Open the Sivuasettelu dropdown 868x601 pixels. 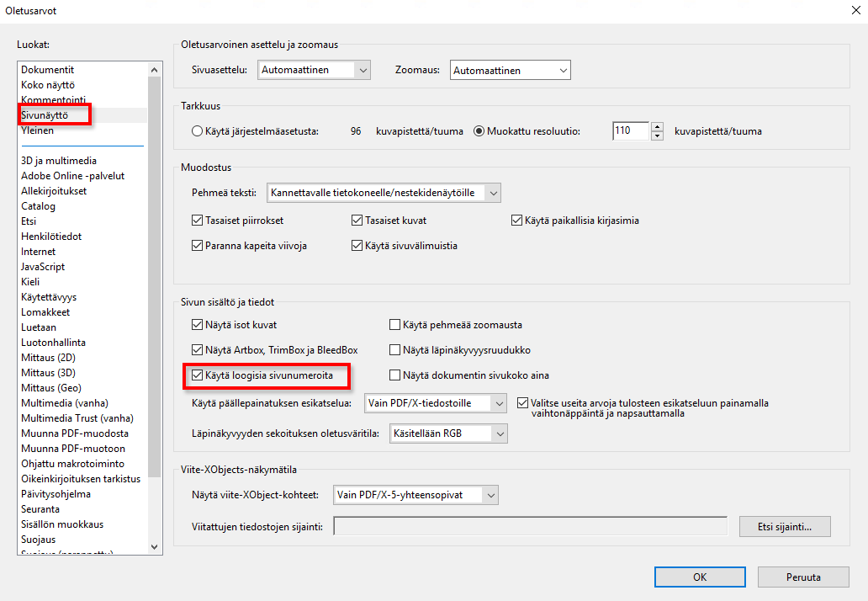(x=314, y=71)
